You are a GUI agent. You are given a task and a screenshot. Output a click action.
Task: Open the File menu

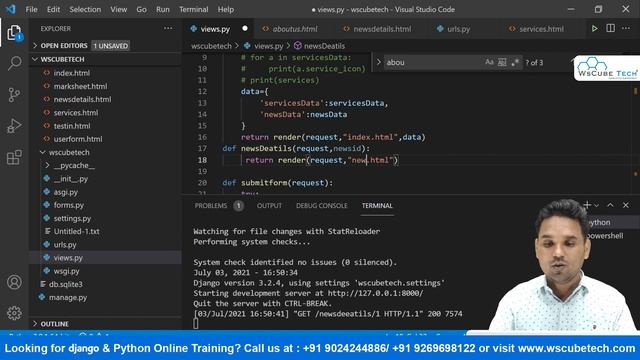[x=31, y=9]
